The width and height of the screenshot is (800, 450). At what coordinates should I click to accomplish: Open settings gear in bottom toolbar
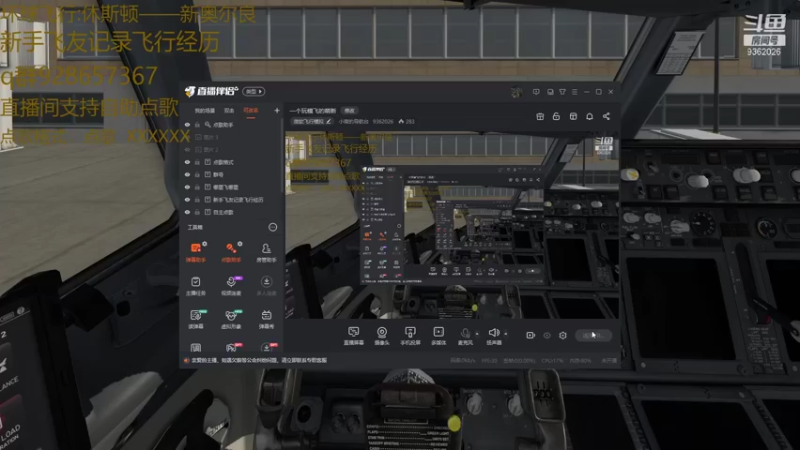563,335
